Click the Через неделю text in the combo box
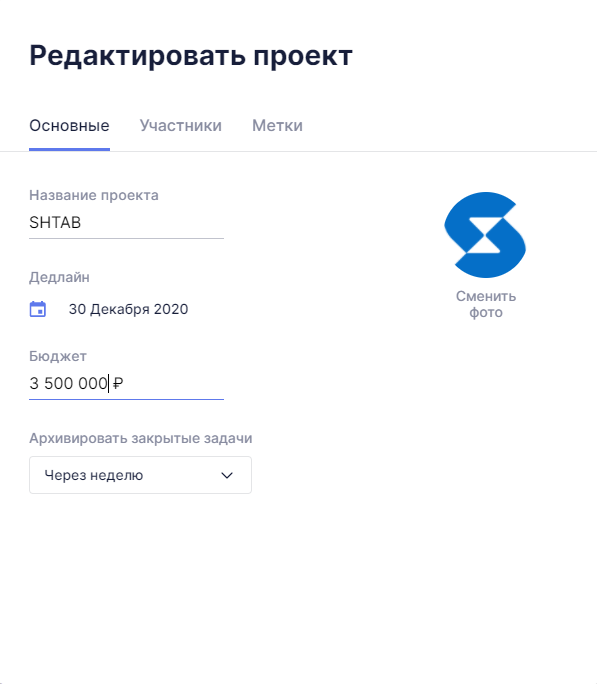Screen dimensions: 597x684 point(94,475)
